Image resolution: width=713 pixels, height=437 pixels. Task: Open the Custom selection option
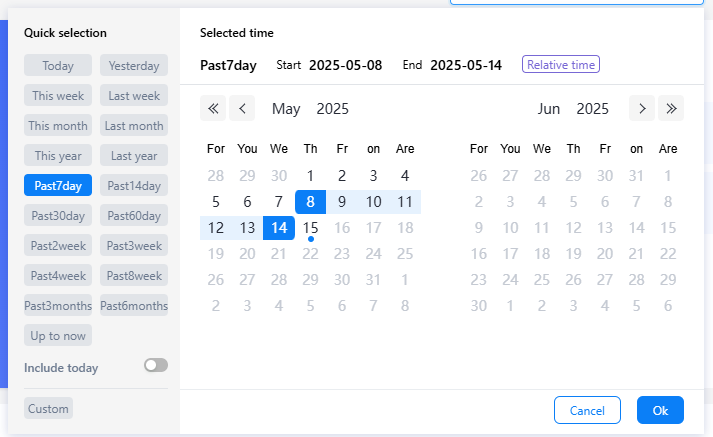pos(48,408)
